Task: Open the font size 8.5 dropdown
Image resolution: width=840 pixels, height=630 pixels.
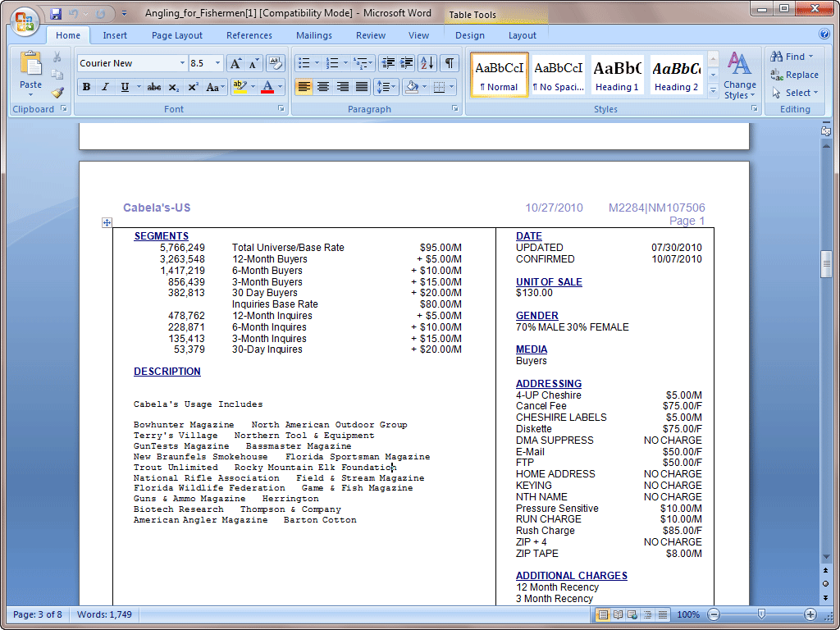Action: pyautogui.click(x=217, y=63)
